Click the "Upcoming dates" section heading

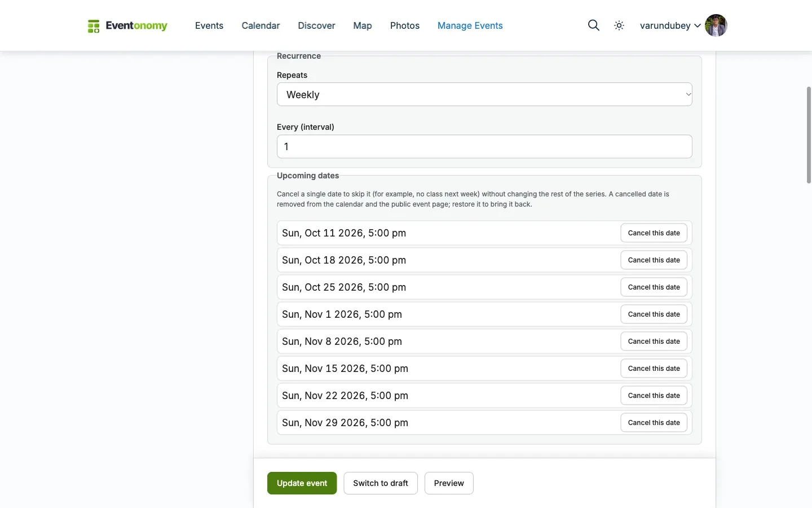tap(308, 176)
